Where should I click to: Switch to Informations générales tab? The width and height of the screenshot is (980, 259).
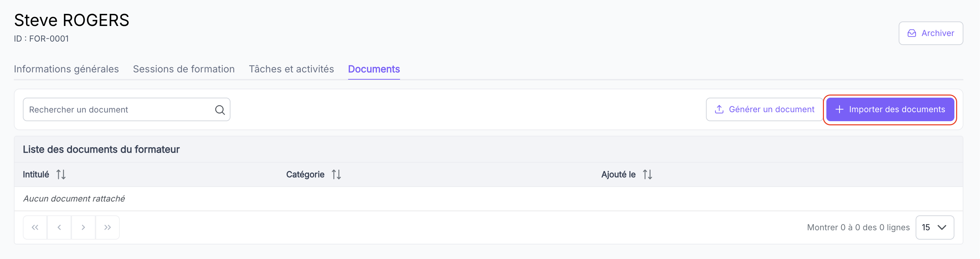pos(66,69)
